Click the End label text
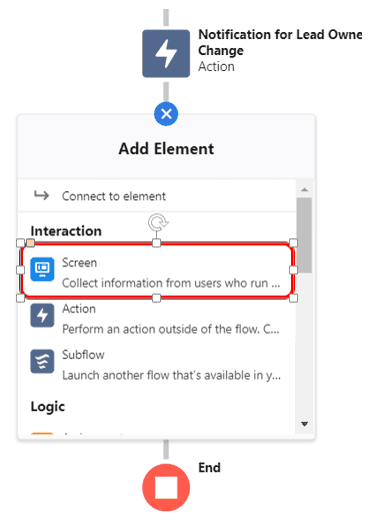 point(210,468)
